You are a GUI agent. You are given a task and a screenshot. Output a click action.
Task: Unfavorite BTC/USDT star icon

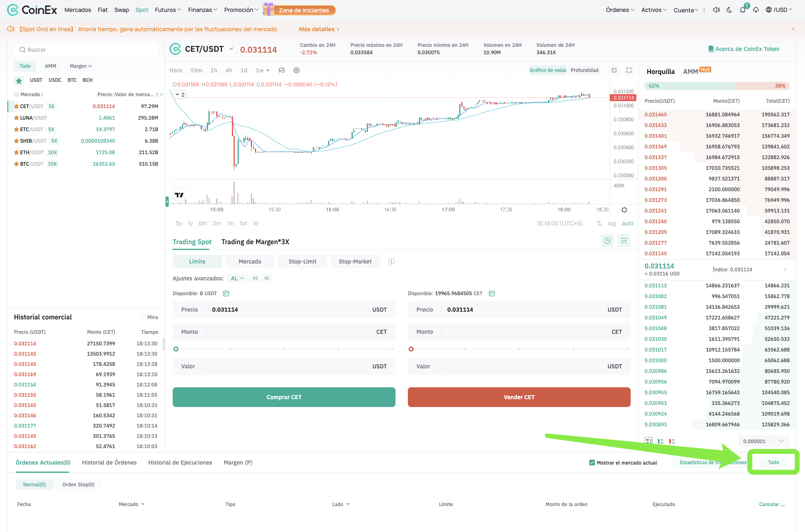[16, 164]
